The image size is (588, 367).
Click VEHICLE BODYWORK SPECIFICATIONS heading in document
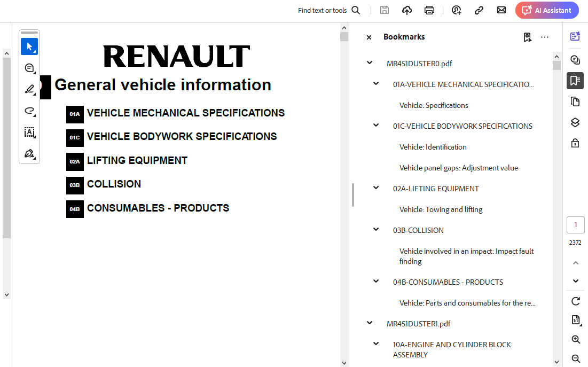click(x=182, y=137)
